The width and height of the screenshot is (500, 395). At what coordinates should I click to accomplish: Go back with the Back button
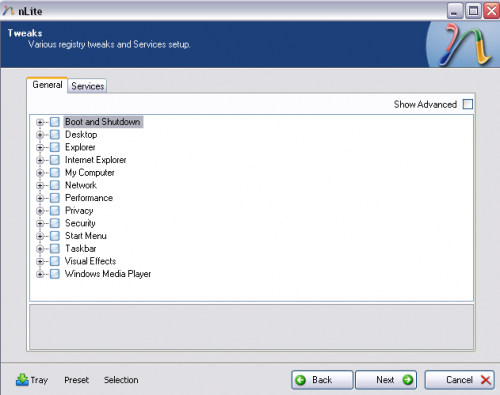point(322,380)
